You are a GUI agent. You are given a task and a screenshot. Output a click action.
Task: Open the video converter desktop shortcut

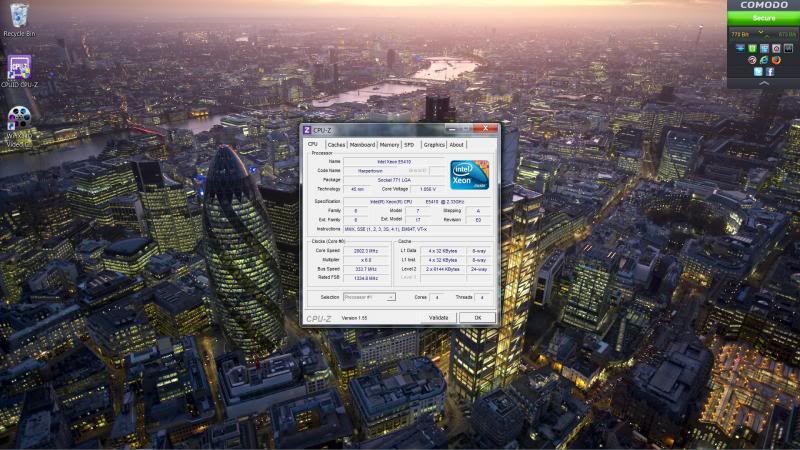tap(18, 120)
